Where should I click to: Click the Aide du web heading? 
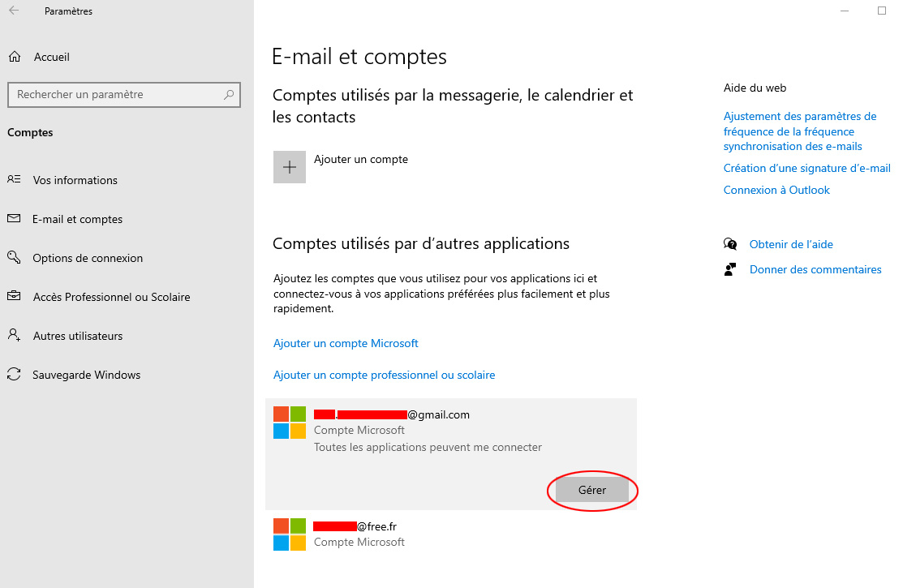point(755,88)
